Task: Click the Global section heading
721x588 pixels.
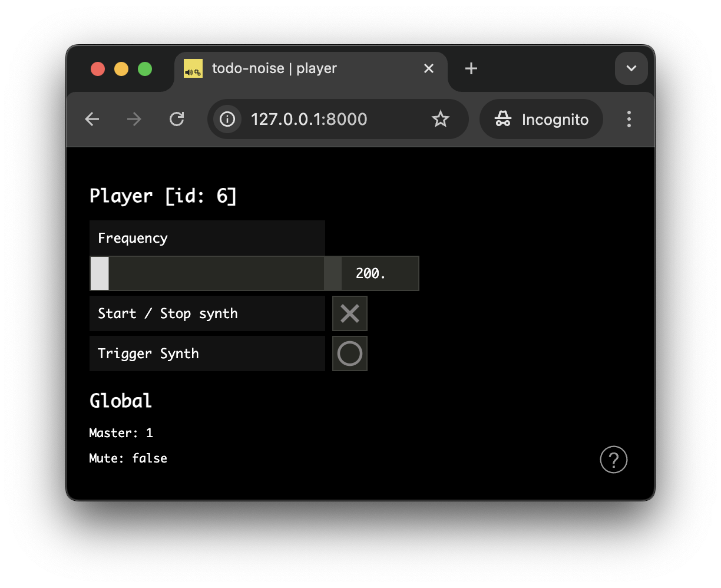Action: tap(120, 401)
